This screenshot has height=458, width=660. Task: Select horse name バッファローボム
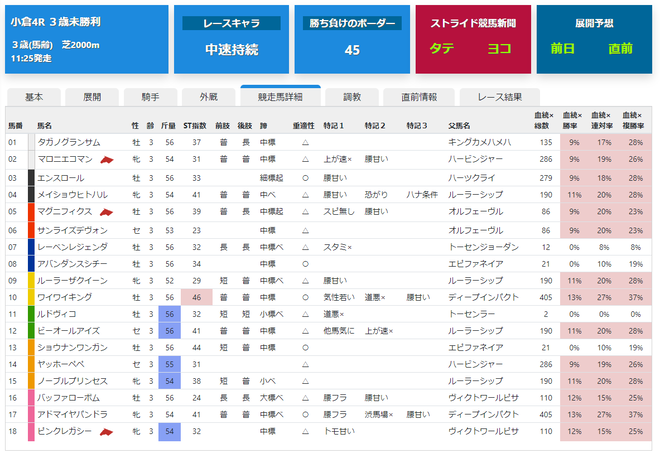coord(69,398)
